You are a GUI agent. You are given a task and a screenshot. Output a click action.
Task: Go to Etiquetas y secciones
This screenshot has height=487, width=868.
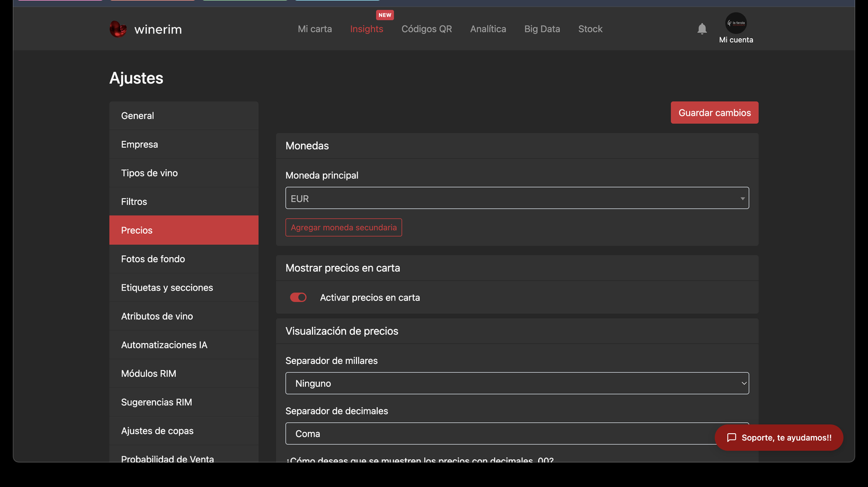coord(184,288)
